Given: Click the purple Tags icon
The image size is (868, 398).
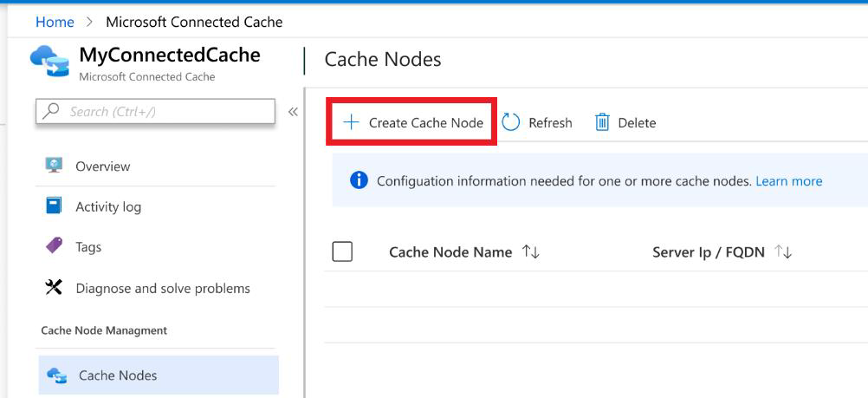Looking at the screenshot, I should tap(54, 246).
